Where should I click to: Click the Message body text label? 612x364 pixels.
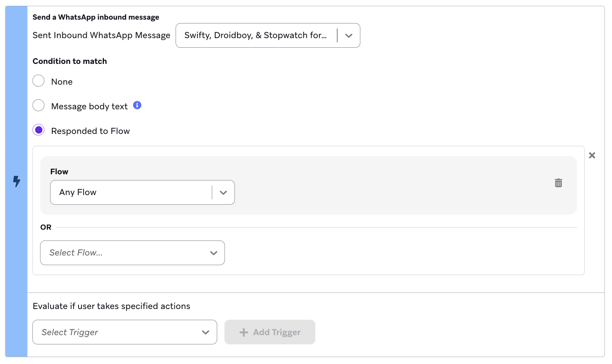[x=89, y=107]
